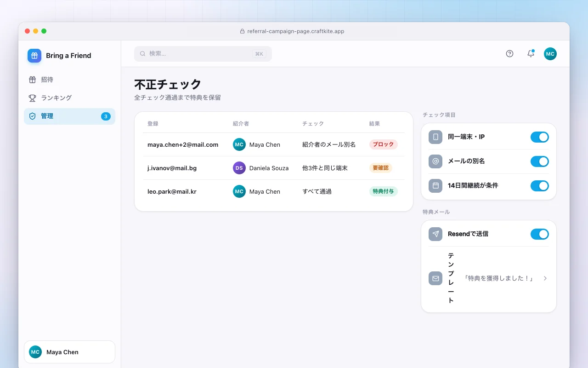Screen dimensions: 588x368
Task: Toggle the 同一端末・IP check
Action: (x=540, y=137)
